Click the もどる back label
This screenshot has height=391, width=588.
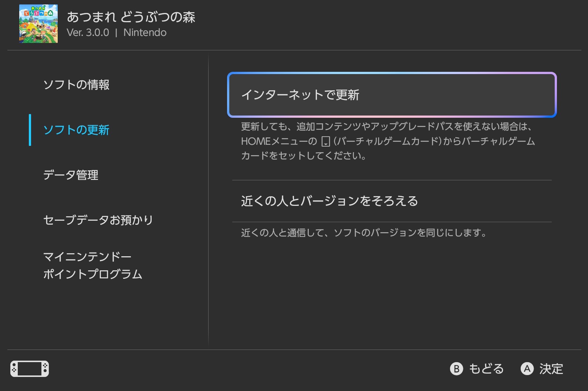tap(486, 369)
